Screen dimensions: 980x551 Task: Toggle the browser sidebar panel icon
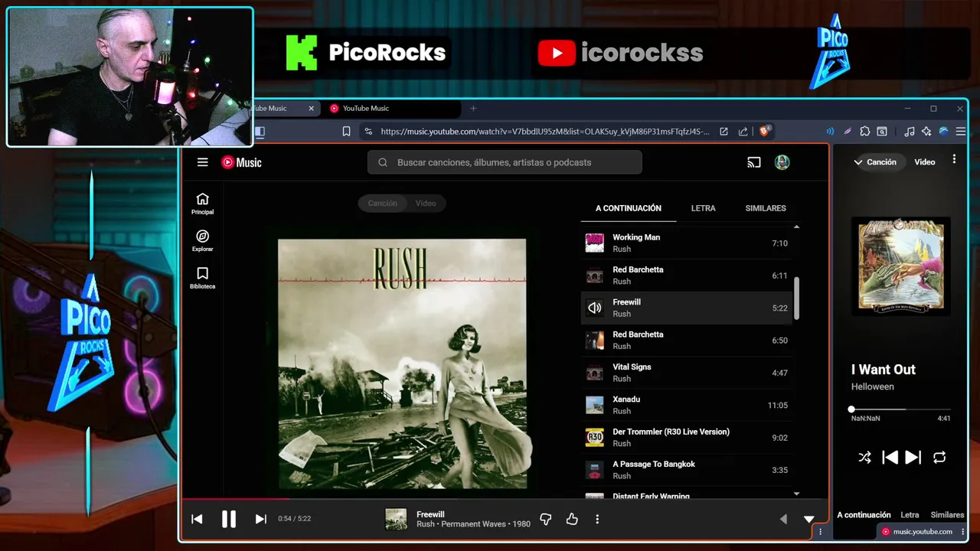260,132
